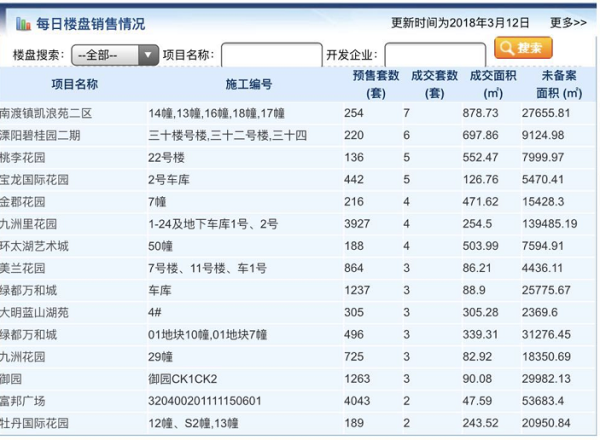The width and height of the screenshot is (600, 440).
Task: Select project 金郡花园
Action: [23, 202]
